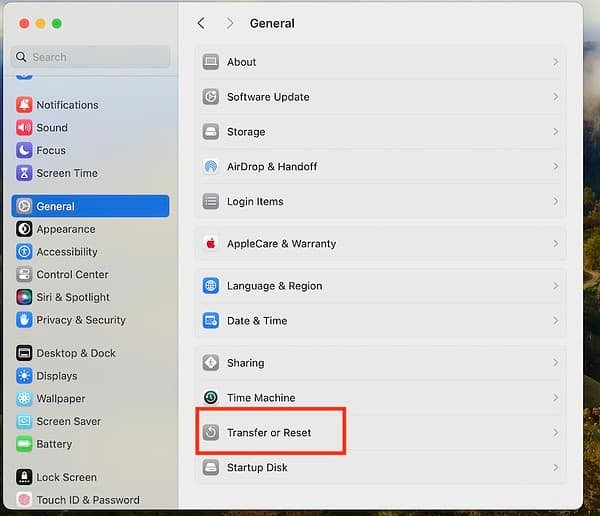
Task: Expand the Date & Time row chevron
Action: (x=556, y=320)
